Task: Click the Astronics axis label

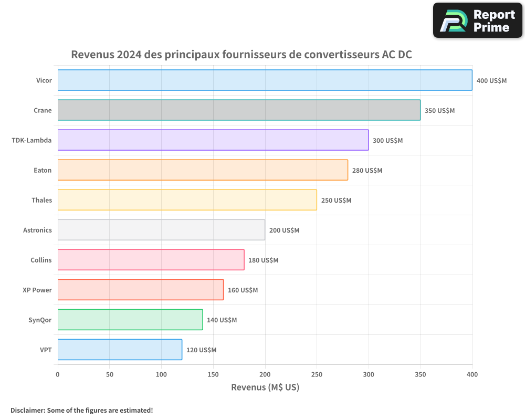Action: coord(37,230)
